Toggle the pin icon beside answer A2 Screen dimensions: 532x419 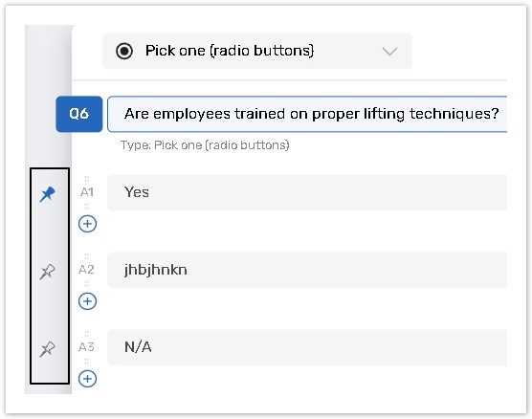tap(47, 272)
